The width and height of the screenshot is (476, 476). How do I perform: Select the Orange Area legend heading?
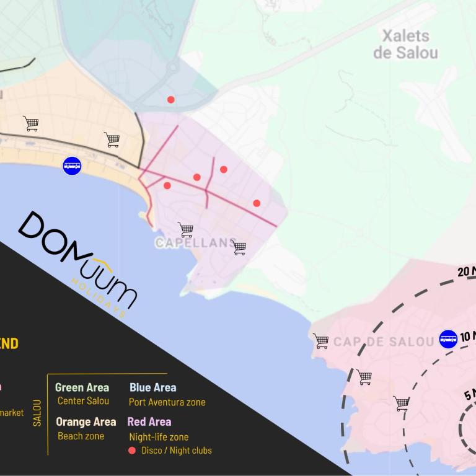(x=86, y=421)
